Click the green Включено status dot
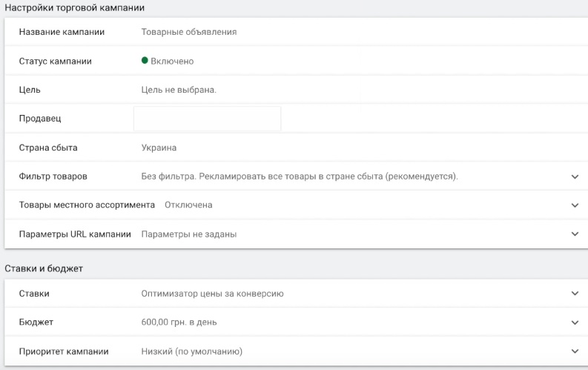This screenshot has height=370, width=588. coord(145,60)
